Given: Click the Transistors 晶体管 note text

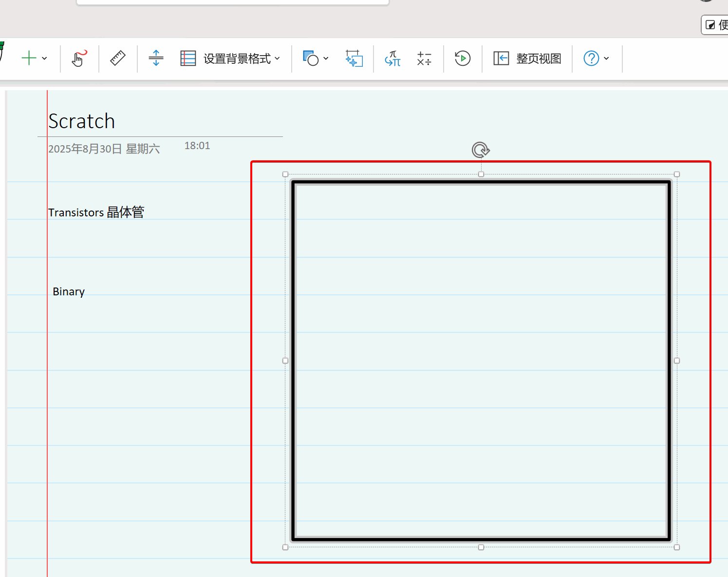Looking at the screenshot, I should pyautogui.click(x=96, y=212).
